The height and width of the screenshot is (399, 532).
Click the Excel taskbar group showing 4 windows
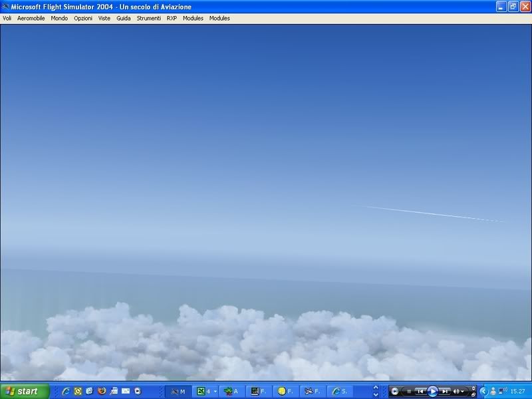click(x=204, y=392)
